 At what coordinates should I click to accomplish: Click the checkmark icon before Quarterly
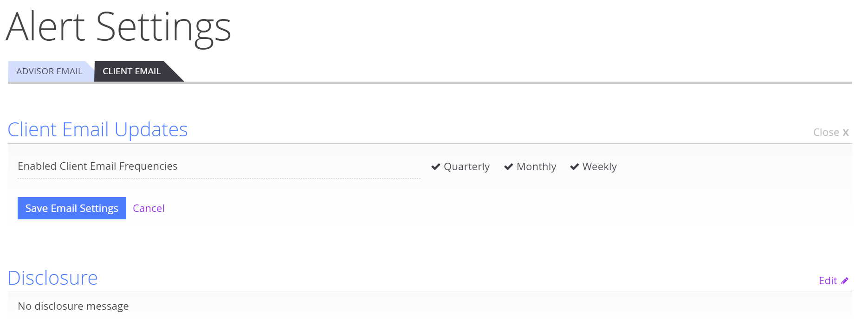coord(435,167)
